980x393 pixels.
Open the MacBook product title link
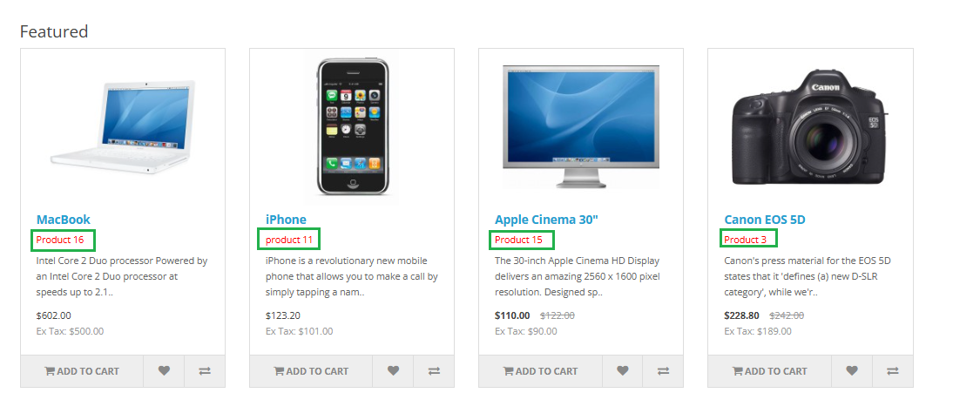tap(63, 220)
